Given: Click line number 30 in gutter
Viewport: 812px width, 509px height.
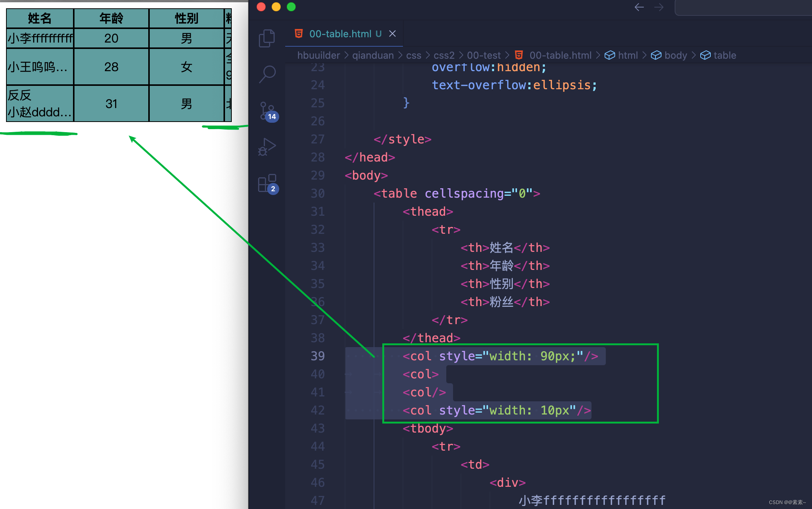Looking at the screenshot, I should pyautogui.click(x=318, y=193).
